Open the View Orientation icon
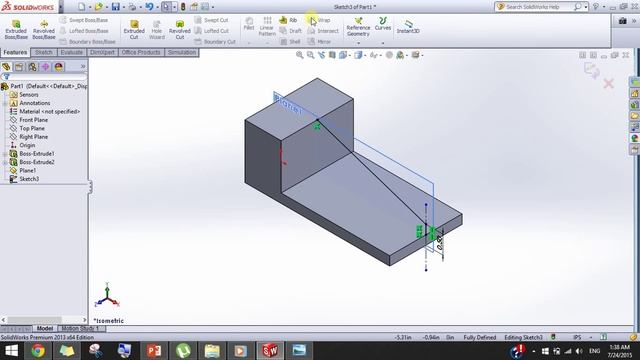The width and height of the screenshot is (640, 360). 343,55
